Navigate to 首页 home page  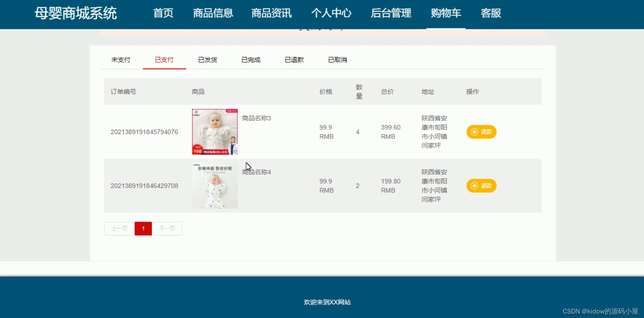[x=164, y=14]
